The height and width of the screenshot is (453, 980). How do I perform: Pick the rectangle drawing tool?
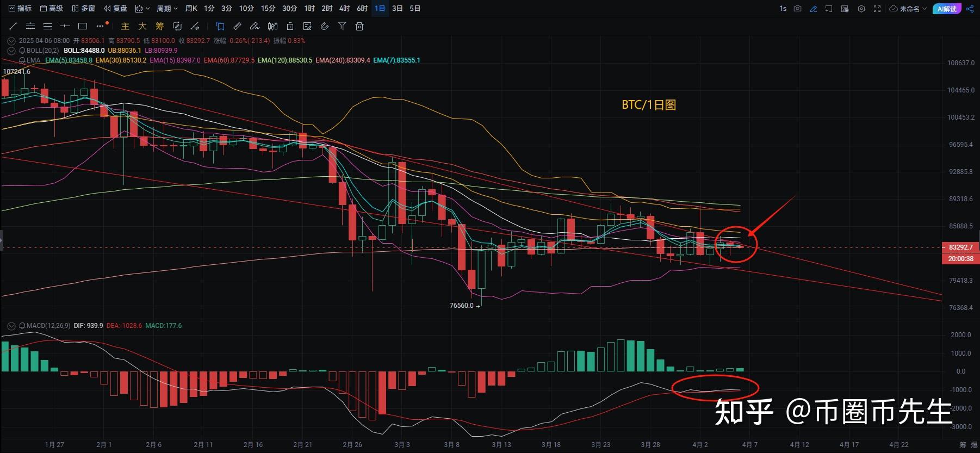[83, 26]
